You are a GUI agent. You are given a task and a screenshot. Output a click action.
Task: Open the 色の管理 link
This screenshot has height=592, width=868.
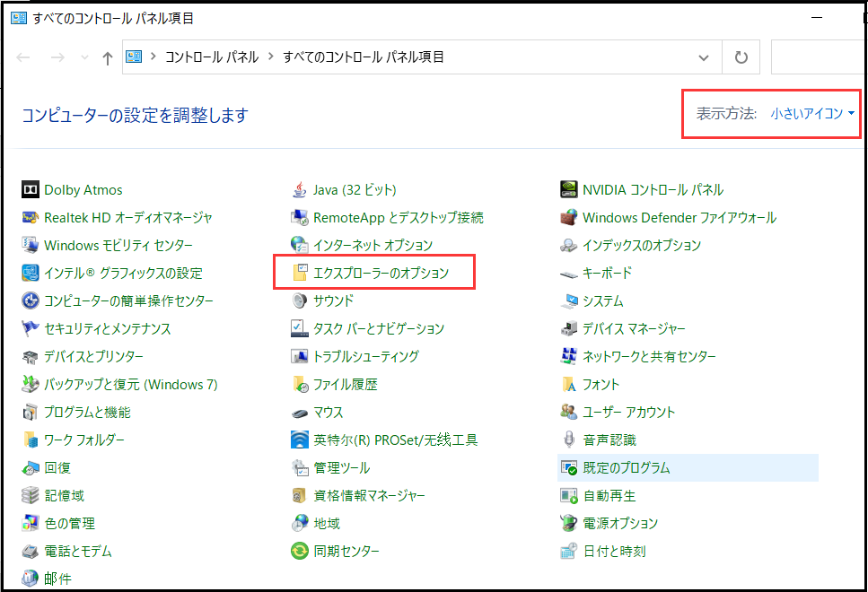[70, 524]
